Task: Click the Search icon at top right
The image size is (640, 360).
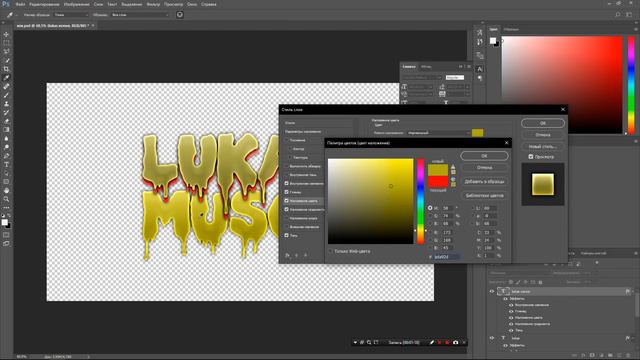Action: [x=618, y=15]
